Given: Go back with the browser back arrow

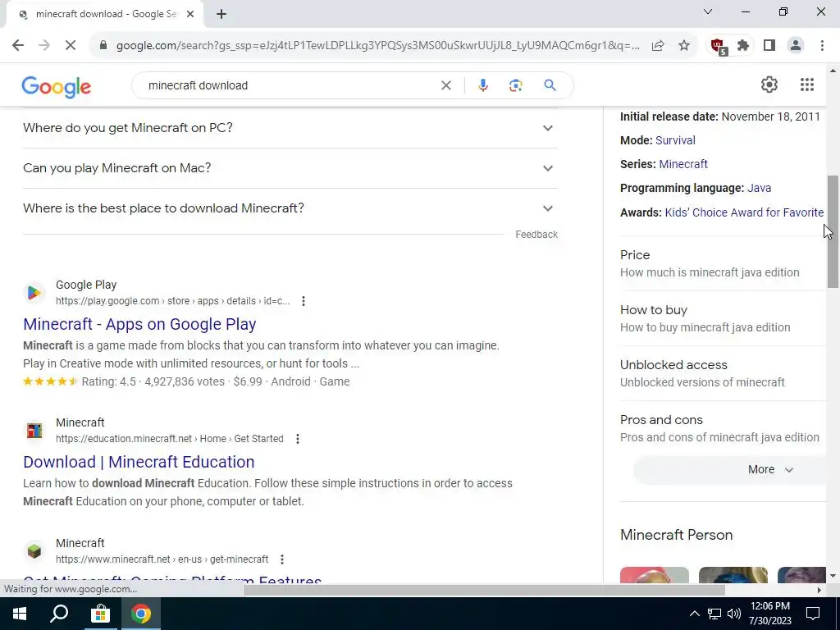Looking at the screenshot, I should [x=18, y=46].
